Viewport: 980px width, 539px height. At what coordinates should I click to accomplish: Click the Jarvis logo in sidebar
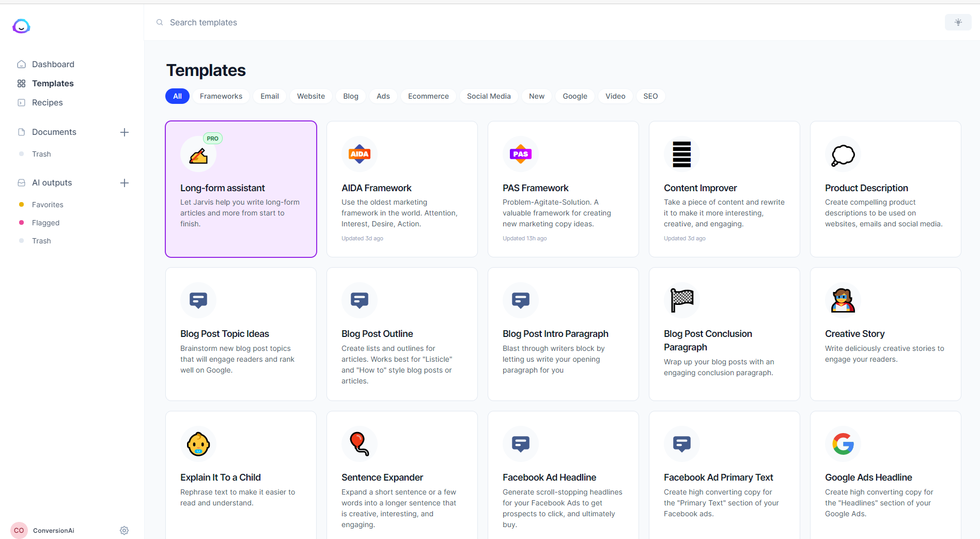pyautogui.click(x=21, y=26)
